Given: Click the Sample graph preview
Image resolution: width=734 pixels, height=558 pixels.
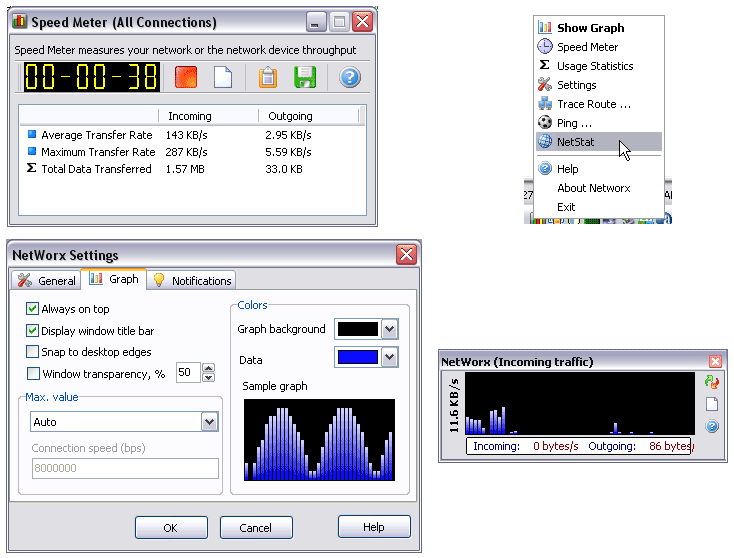Looking at the screenshot, I should pyautogui.click(x=319, y=440).
